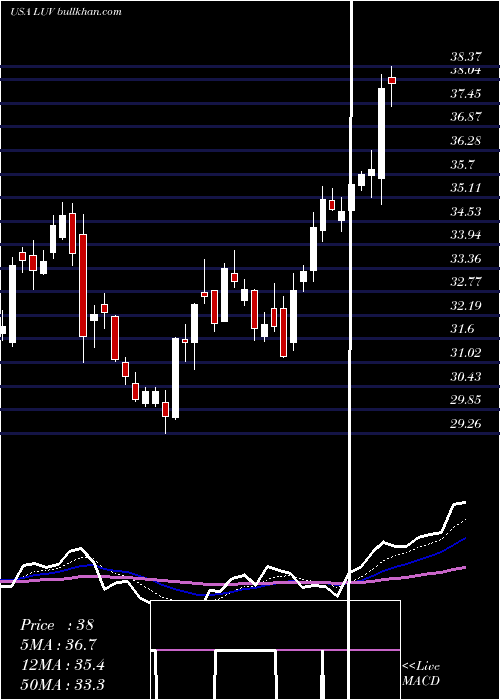The image size is (500, 700).
Task: Click the 38.37 price axis label
Action: point(466,57)
